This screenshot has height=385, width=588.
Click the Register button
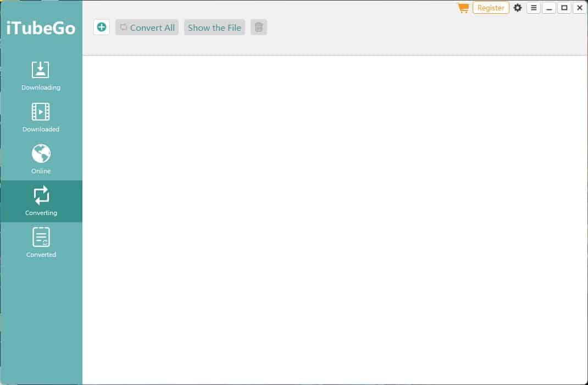point(491,8)
